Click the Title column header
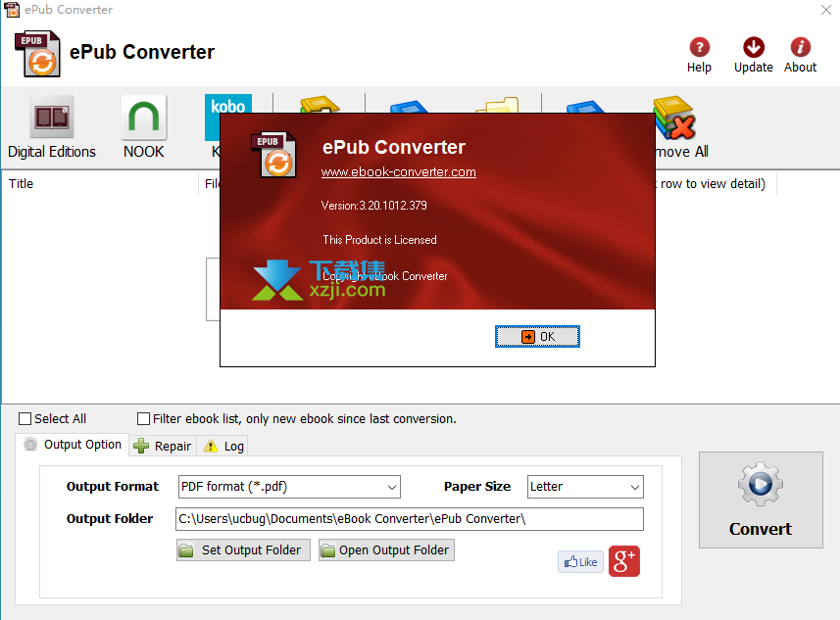The height and width of the screenshot is (620, 840). pos(100,183)
